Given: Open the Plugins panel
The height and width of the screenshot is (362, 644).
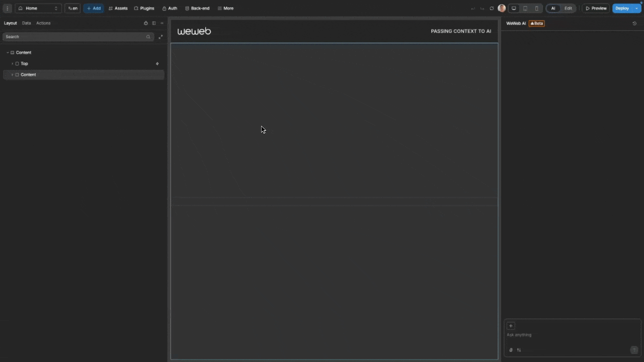Looking at the screenshot, I should [147, 8].
